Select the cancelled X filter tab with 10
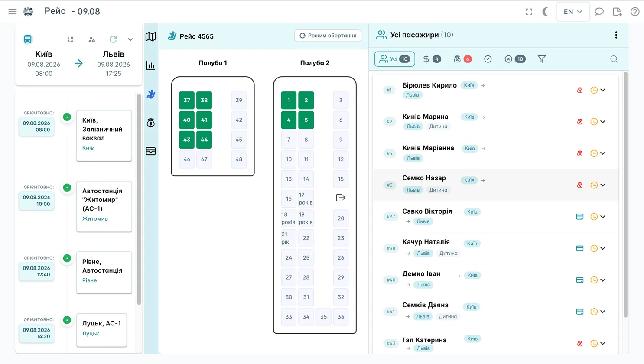 [x=515, y=59]
